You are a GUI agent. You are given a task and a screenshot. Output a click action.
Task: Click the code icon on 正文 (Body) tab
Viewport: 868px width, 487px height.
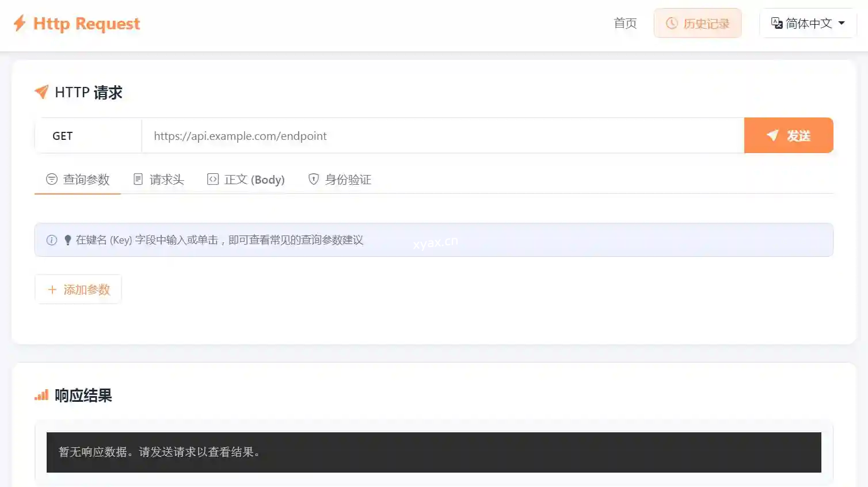[x=213, y=180]
